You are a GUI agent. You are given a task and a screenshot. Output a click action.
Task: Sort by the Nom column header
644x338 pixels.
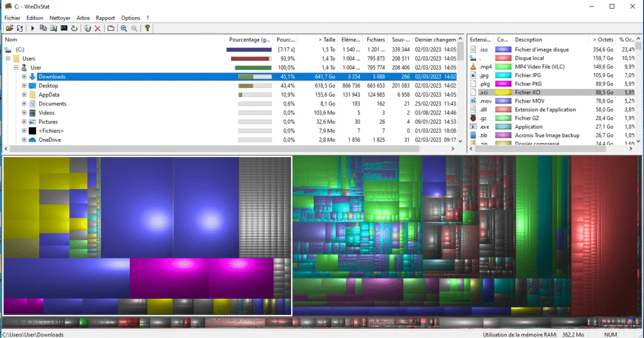[x=114, y=40]
